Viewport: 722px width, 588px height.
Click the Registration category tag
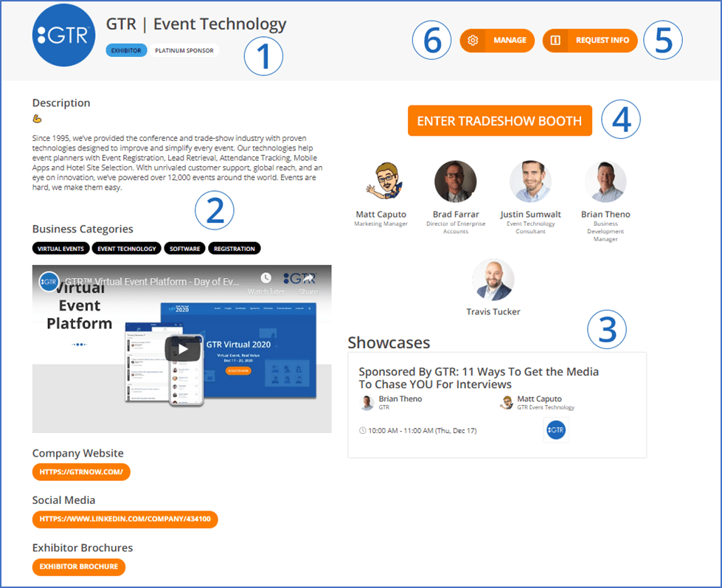tap(234, 249)
